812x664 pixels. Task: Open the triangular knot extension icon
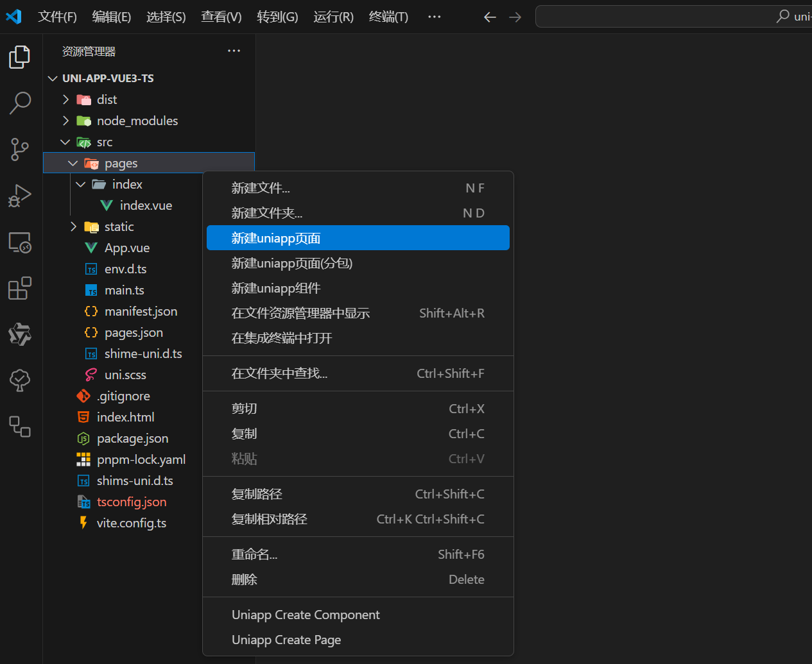pos(20,334)
